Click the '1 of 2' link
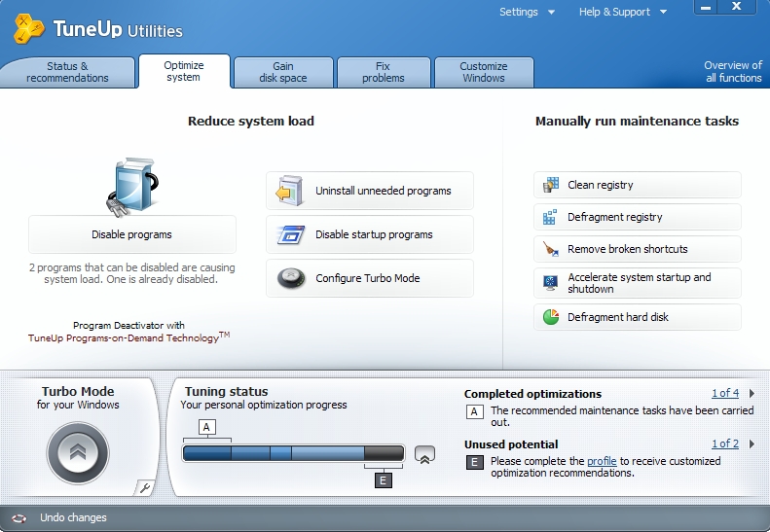The width and height of the screenshot is (770, 532). click(x=725, y=443)
